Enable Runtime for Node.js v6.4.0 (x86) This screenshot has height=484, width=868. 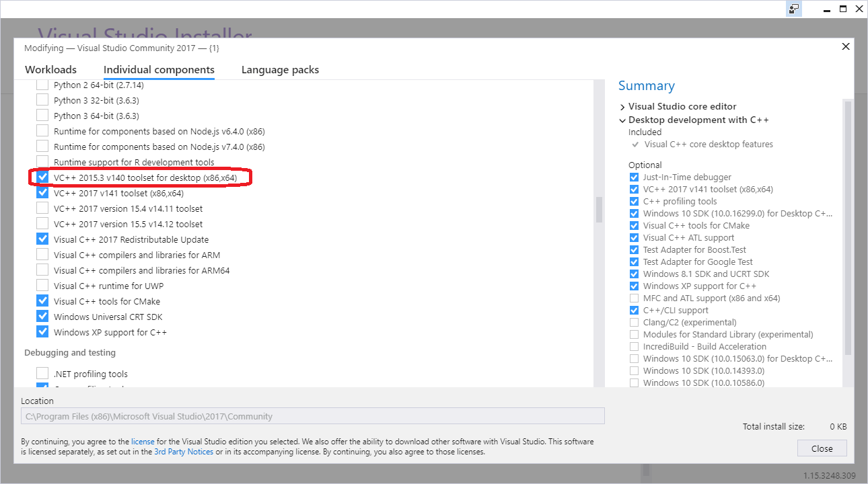(x=42, y=131)
